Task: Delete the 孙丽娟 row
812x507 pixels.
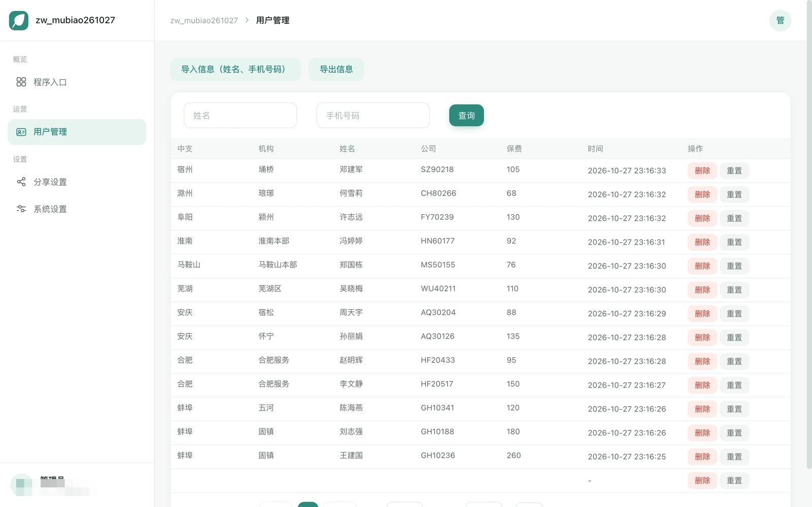Action: 702,337
